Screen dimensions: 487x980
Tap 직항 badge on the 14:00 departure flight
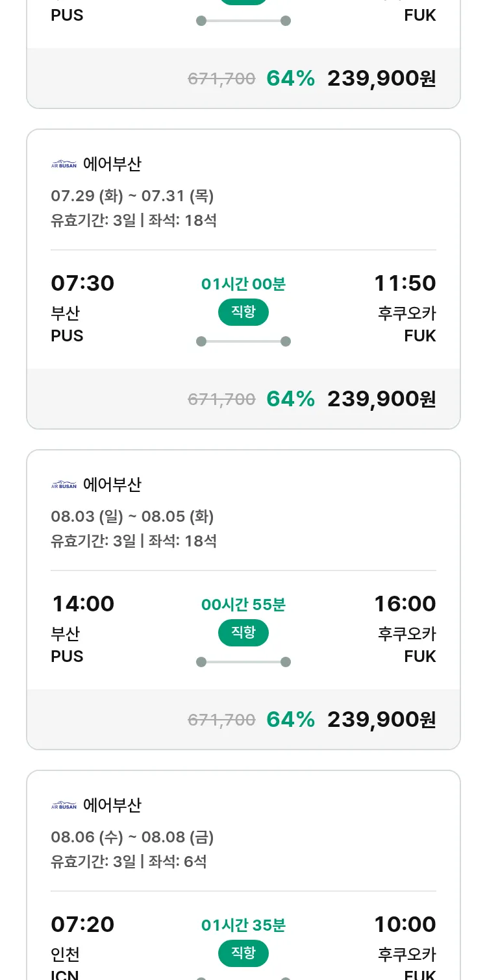coord(243,633)
